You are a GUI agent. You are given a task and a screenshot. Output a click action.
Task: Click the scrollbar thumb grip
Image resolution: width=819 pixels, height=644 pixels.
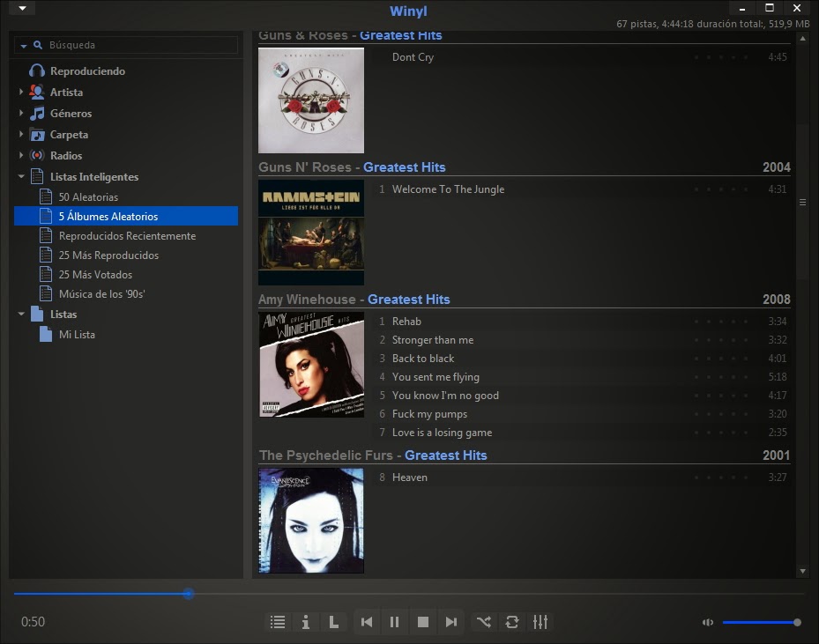tap(802, 203)
